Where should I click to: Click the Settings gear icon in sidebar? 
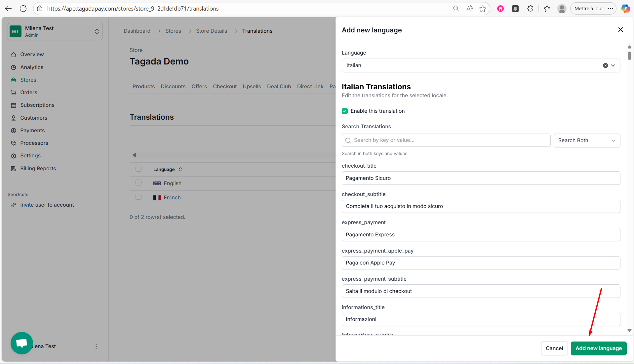click(x=14, y=156)
